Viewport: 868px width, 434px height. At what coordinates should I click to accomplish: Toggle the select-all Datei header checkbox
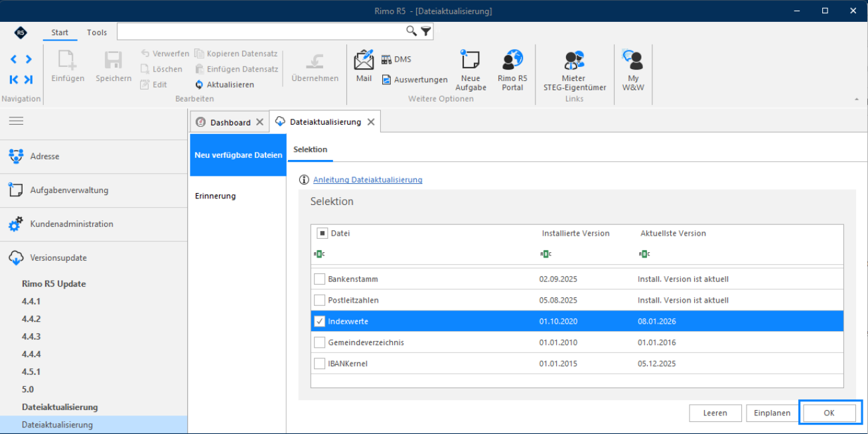tap(322, 234)
